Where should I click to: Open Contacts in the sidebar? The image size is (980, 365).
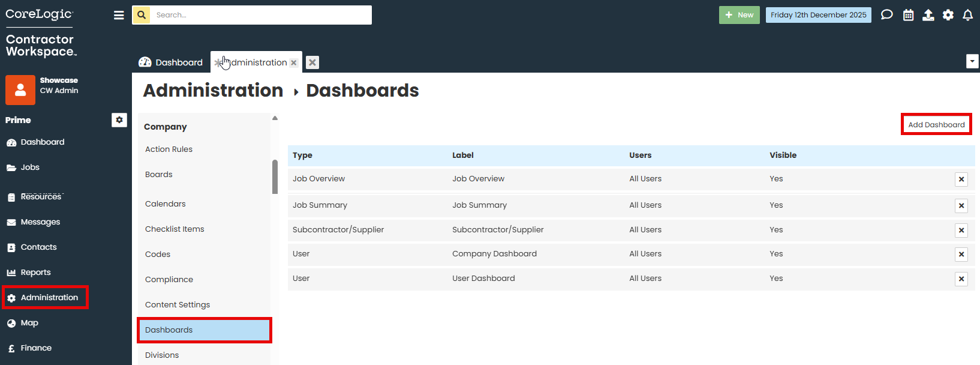click(x=38, y=247)
